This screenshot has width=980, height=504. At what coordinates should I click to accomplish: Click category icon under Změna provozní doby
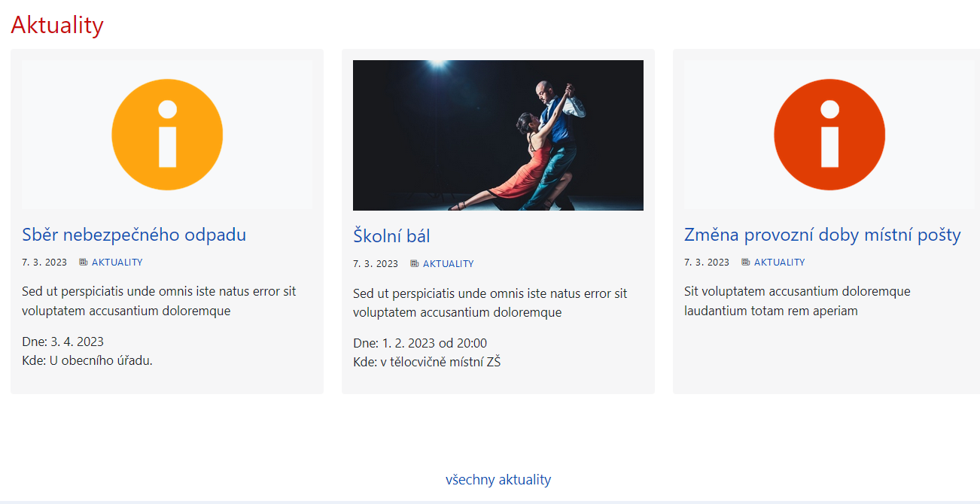click(746, 263)
